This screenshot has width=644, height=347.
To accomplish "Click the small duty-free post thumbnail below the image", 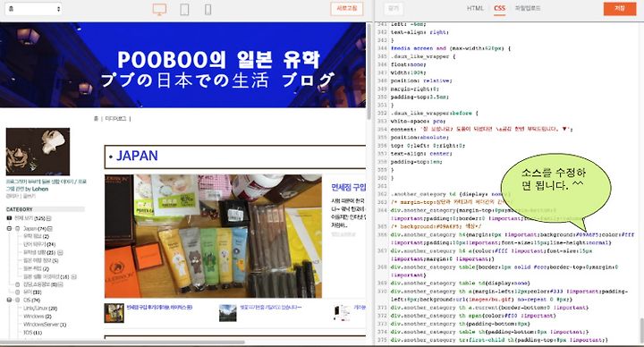I will click(114, 313).
